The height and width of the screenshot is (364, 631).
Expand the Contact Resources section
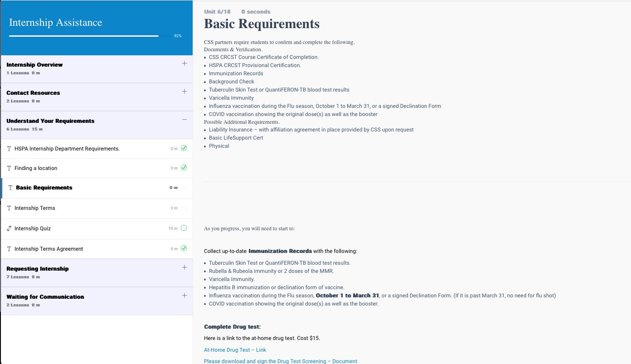pos(184,92)
